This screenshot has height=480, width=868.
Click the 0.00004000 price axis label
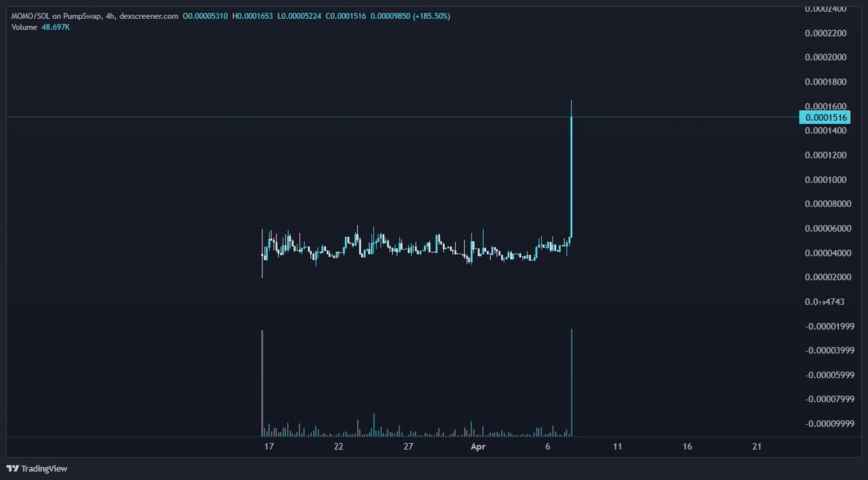(x=827, y=253)
